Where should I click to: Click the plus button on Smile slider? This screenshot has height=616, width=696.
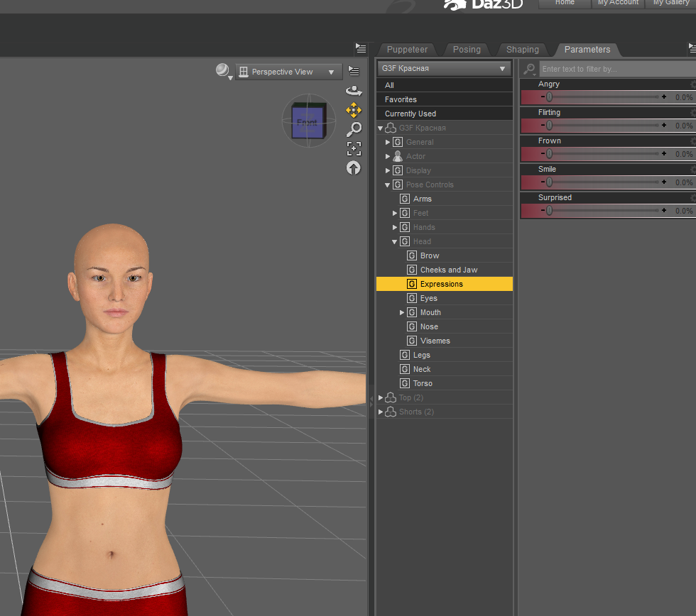[x=664, y=182]
